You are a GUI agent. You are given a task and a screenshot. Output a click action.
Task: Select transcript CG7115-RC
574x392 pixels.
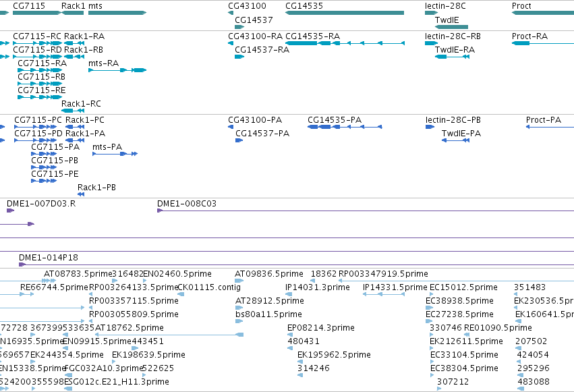coord(37,36)
